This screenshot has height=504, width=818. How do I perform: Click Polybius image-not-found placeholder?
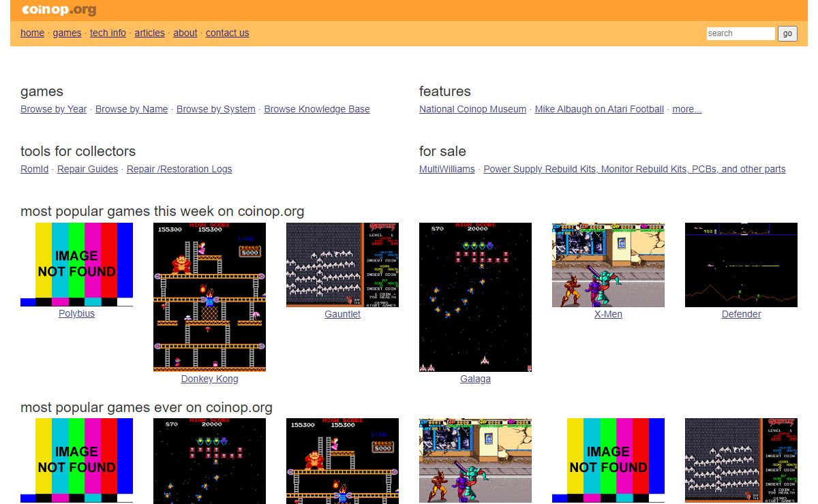pyautogui.click(x=76, y=264)
